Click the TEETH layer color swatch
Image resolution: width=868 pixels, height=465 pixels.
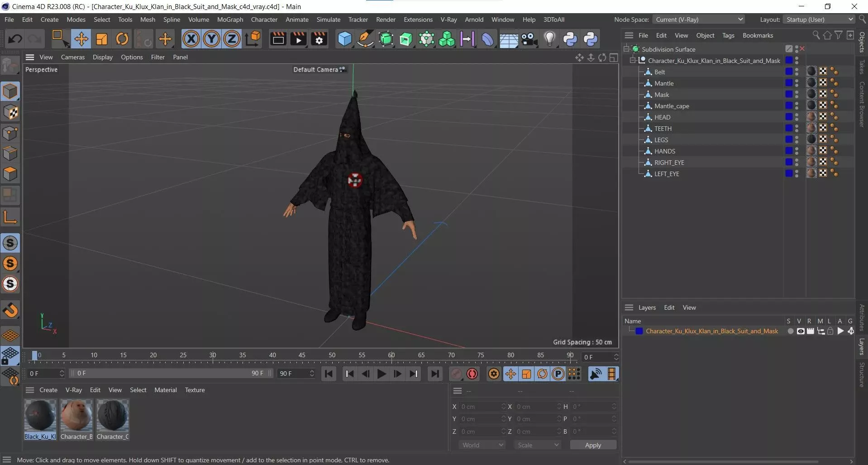click(789, 128)
